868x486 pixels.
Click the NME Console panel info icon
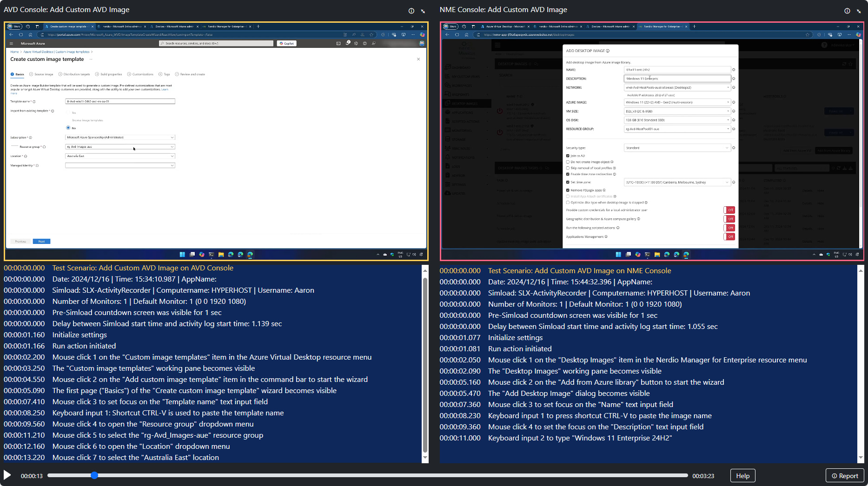[x=847, y=11]
